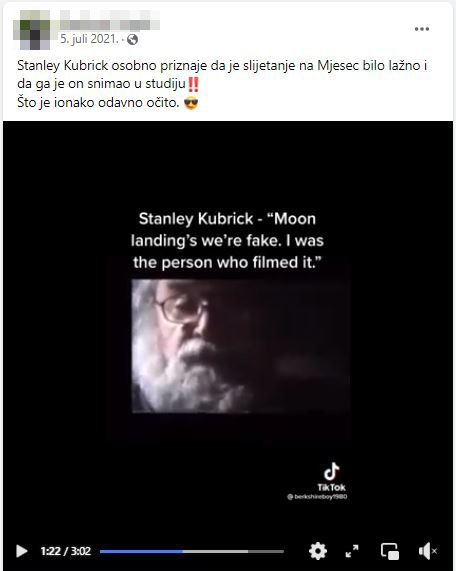Unmute the video using the speaker icon
The image size is (456, 571).
(x=428, y=551)
